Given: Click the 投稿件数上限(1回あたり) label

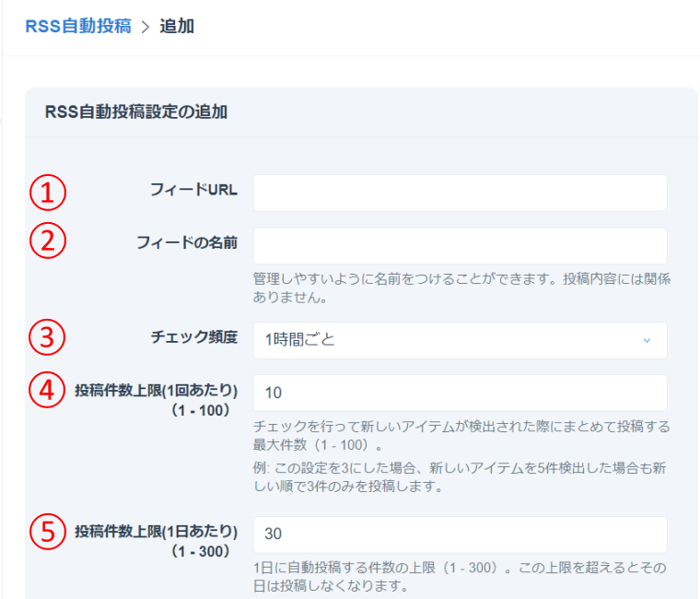Looking at the screenshot, I should click(x=157, y=389).
